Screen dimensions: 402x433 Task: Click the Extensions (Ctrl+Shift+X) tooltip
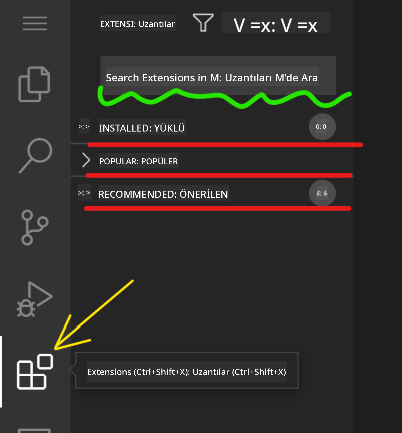[187, 371]
